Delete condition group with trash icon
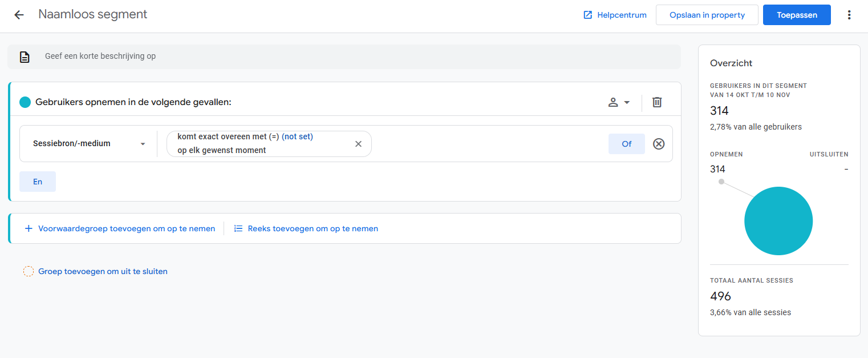This screenshot has height=358, width=868. (x=657, y=102)
